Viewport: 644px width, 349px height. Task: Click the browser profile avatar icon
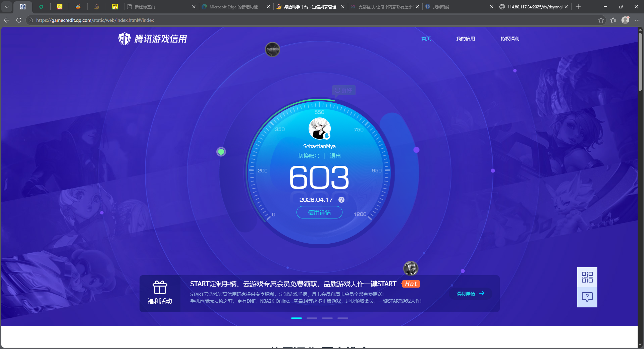(625, 20)
